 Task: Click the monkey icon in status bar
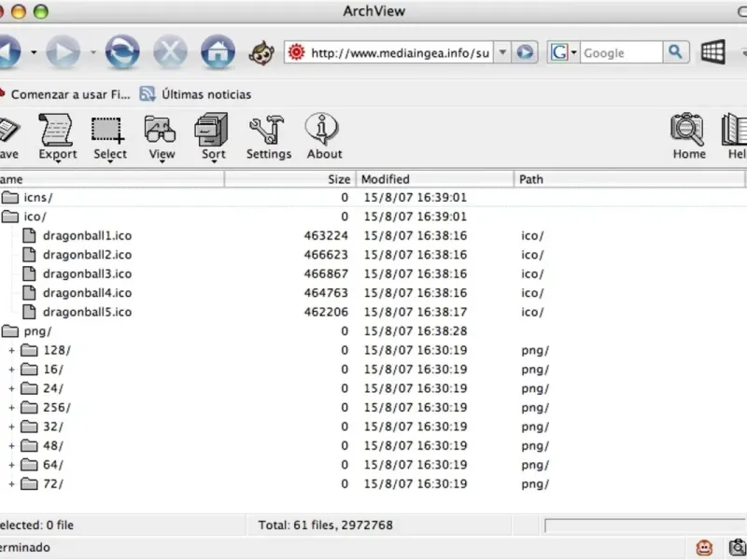[704, 548]
